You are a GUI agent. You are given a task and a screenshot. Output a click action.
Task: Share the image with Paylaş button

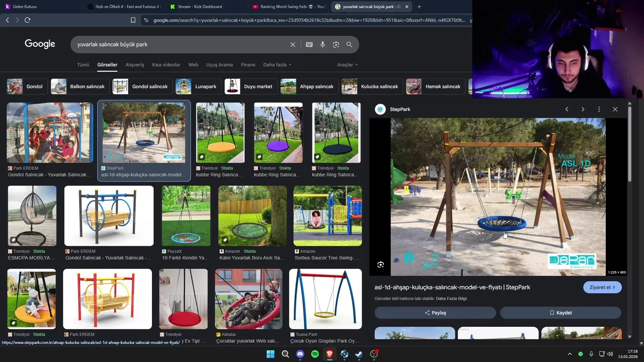coord(435,313)
